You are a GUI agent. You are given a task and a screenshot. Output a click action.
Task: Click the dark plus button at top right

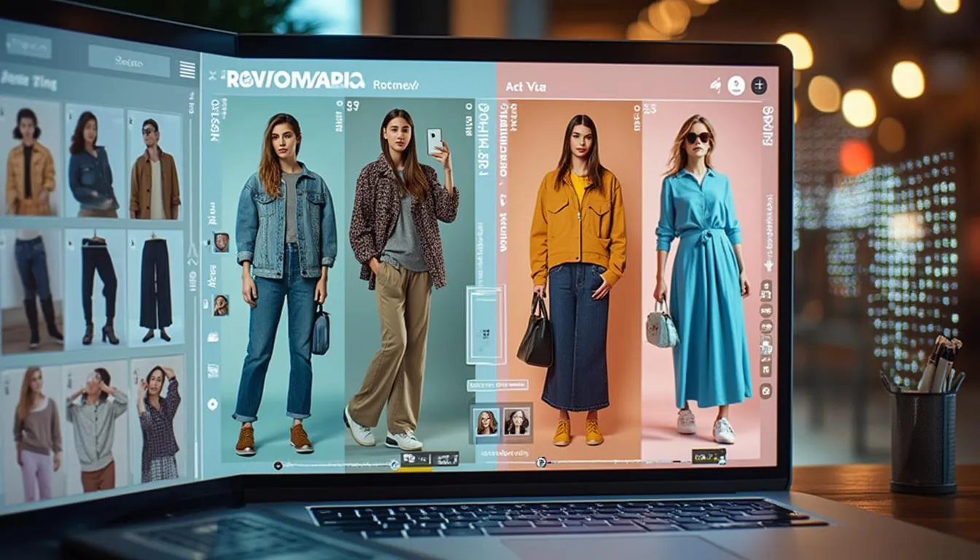[759, 85]
